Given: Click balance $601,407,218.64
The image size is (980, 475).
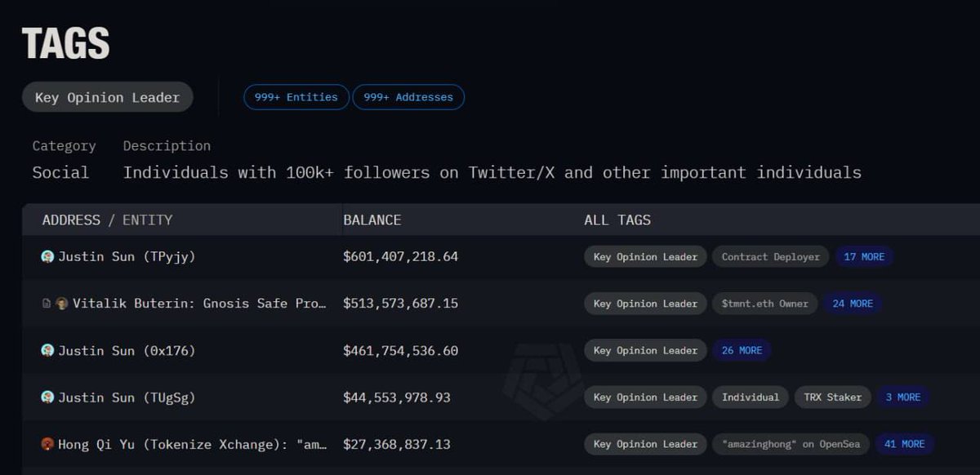Looking at the screenshot, I should [x=401, y=256].
